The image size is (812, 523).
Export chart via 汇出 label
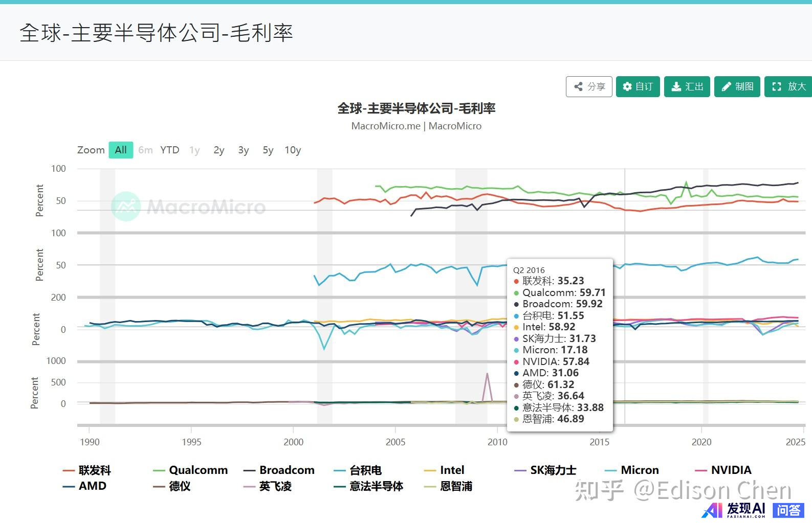694,86
